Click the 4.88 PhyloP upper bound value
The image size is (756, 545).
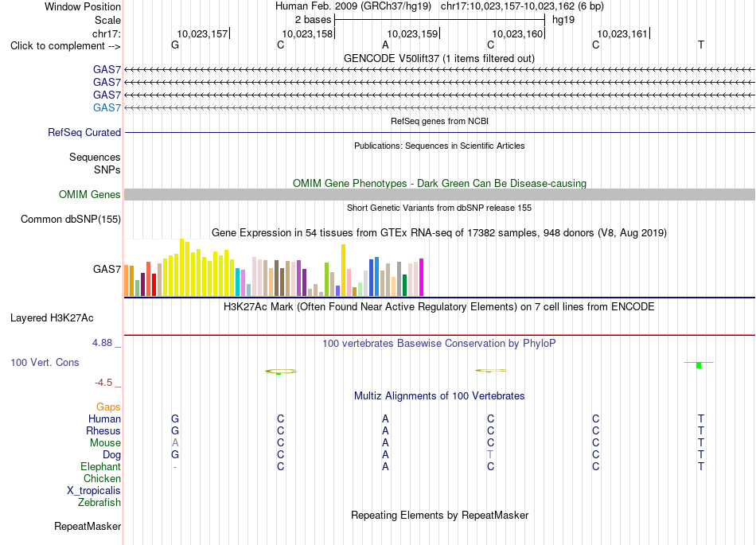click(102, 343)
